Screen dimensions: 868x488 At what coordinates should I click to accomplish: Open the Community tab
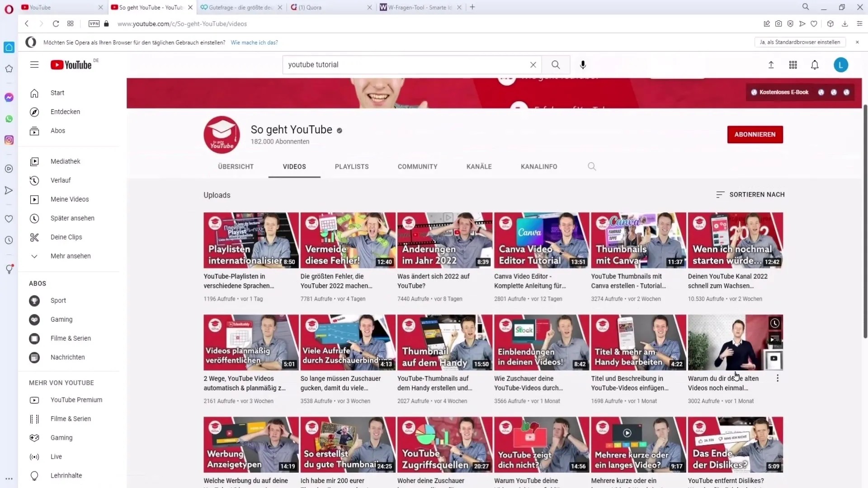click(417, 166)
